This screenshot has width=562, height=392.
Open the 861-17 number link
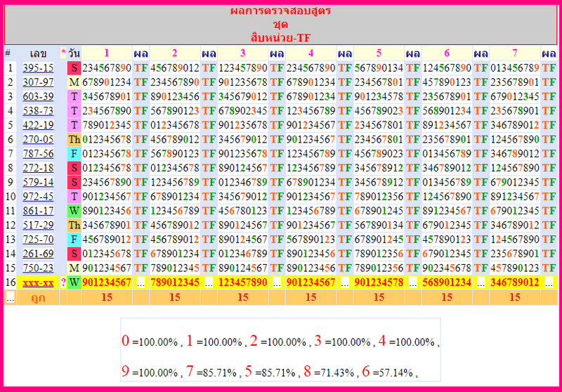click(38, 211)
